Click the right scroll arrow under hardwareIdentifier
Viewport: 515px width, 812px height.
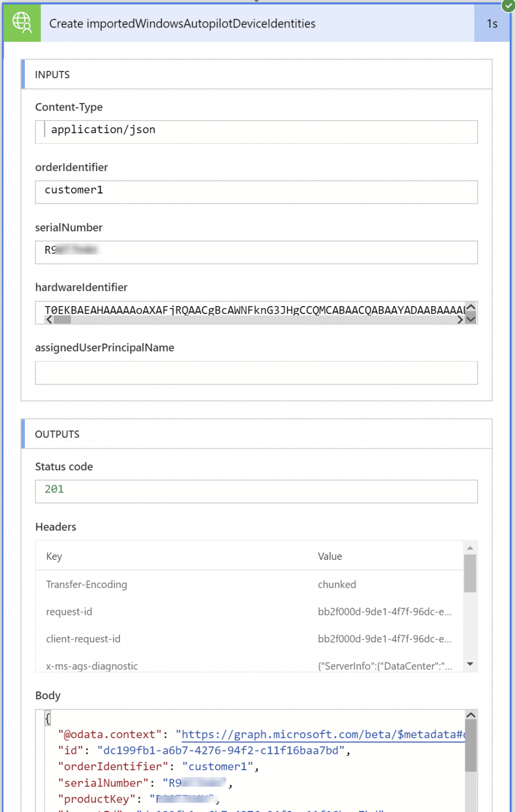460,320
